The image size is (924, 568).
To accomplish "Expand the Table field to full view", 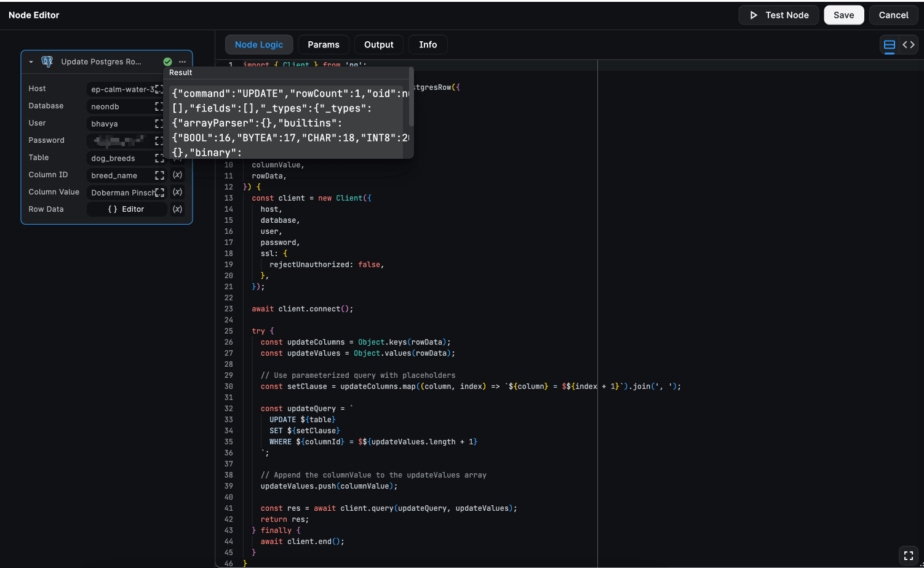I will 159,158.
